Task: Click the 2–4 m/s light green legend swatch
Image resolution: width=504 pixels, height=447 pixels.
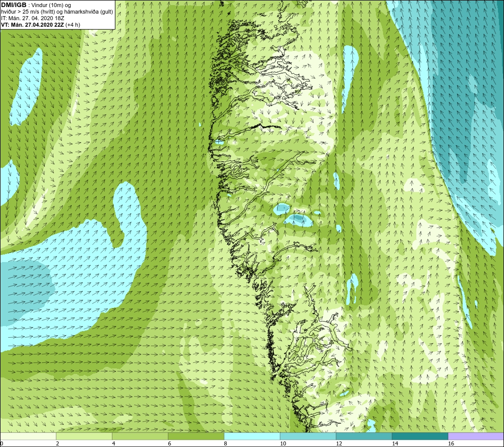Action: tap(84, 436)
